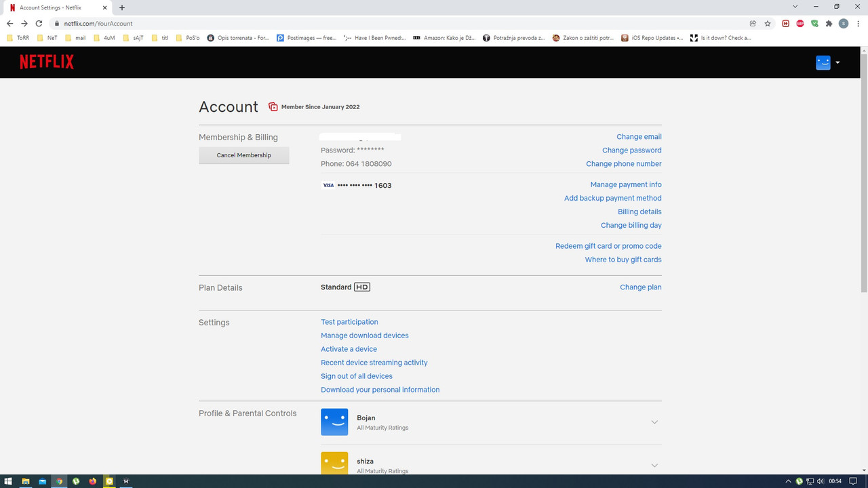Click the Change plan link

[x=641, y=287]
